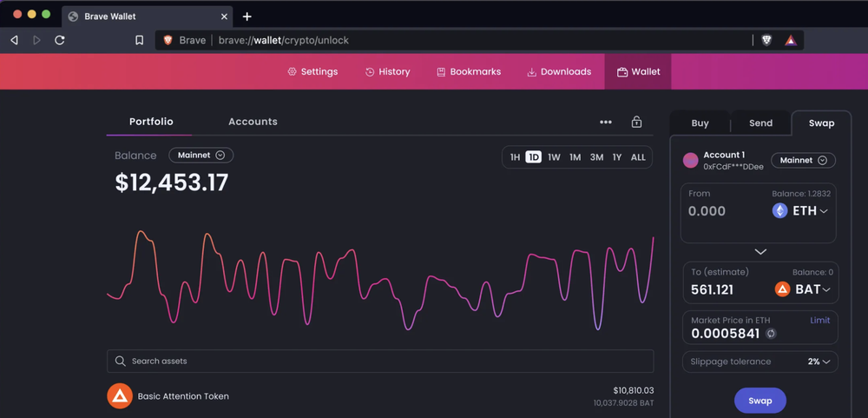
Task: Close the Brave Wallet tab
Action: click(224, 17)
